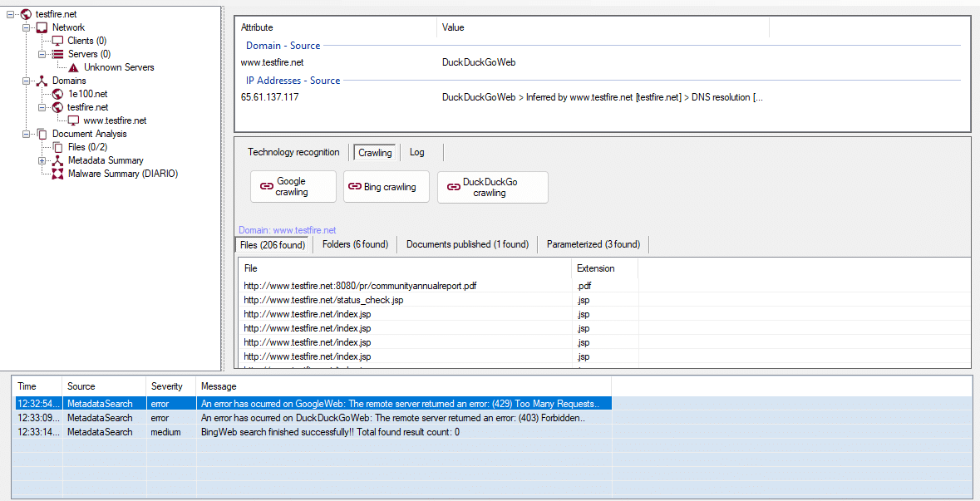This screenshot has width=980, height=501.
Task: Collapse the Document Analysis tree node
Action: click(26, 134)
